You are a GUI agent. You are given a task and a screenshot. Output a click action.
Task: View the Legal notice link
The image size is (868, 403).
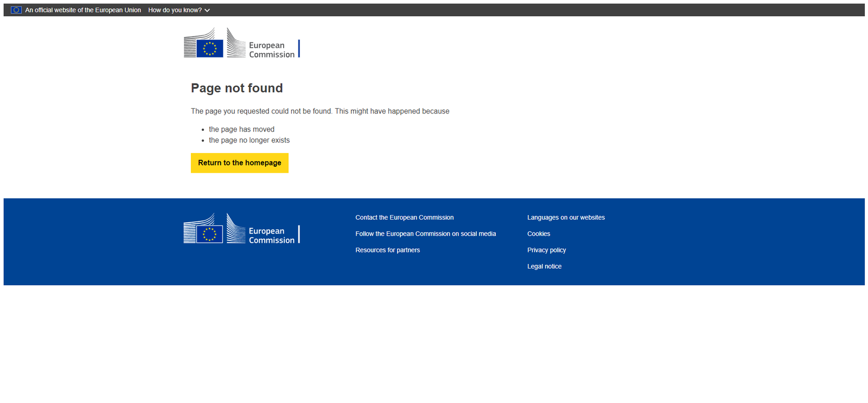544,266
